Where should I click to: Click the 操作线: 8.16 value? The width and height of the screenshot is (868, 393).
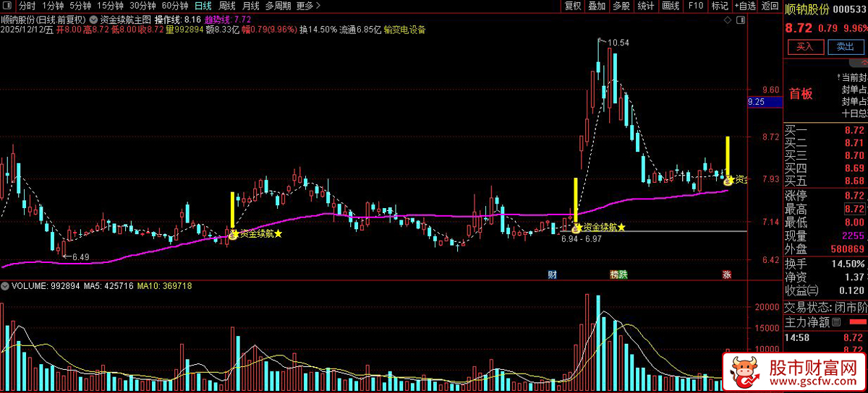(178, 19)
